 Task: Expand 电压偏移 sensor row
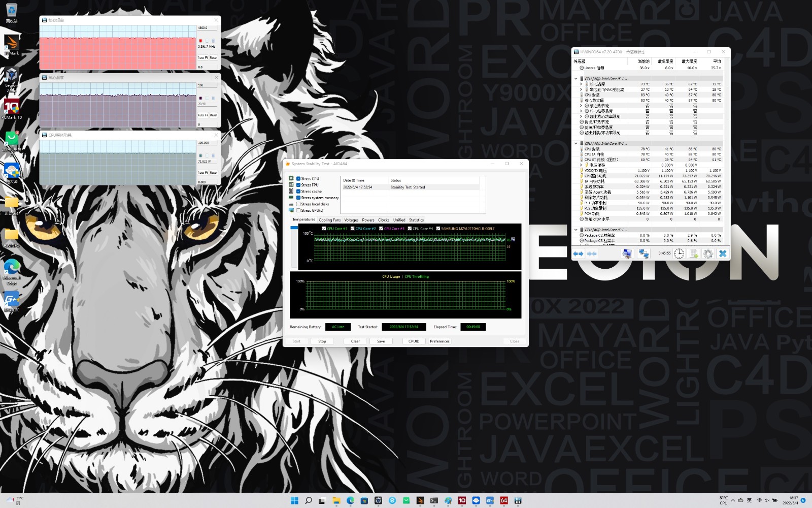pos(581,165)
